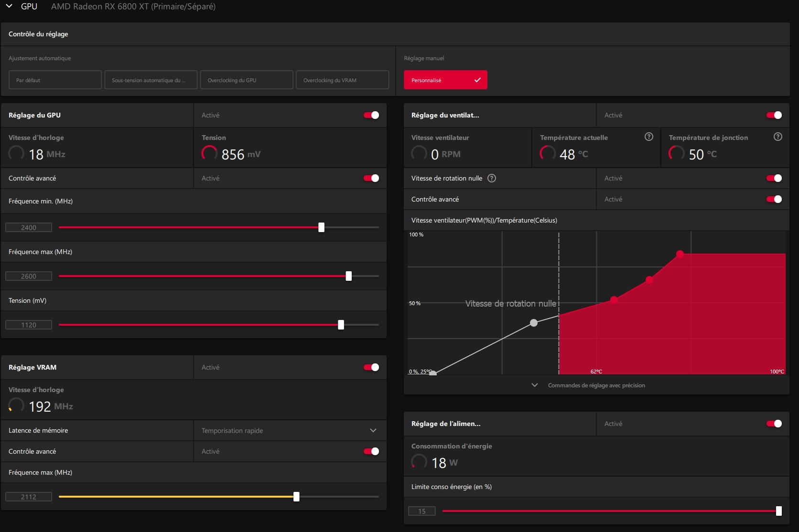Click the VRAM 192 MHz clock gauge icon
Viewport: 799px width, 532px height.
tap(16, 405)
